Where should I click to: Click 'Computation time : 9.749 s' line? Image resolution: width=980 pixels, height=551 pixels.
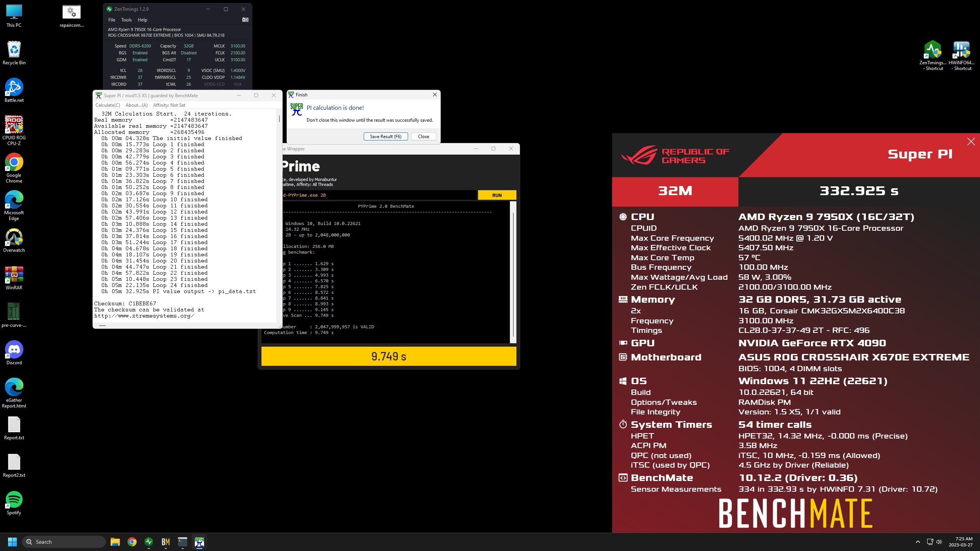(x=299, y=333)
